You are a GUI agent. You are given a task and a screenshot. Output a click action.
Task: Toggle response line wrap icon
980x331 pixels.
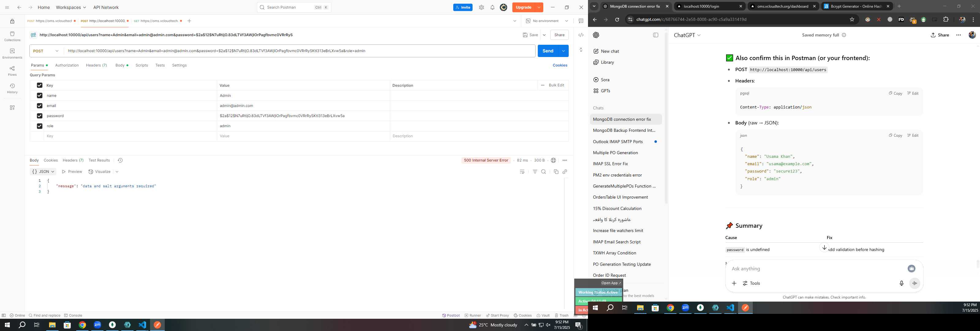[x=522, y=172]
